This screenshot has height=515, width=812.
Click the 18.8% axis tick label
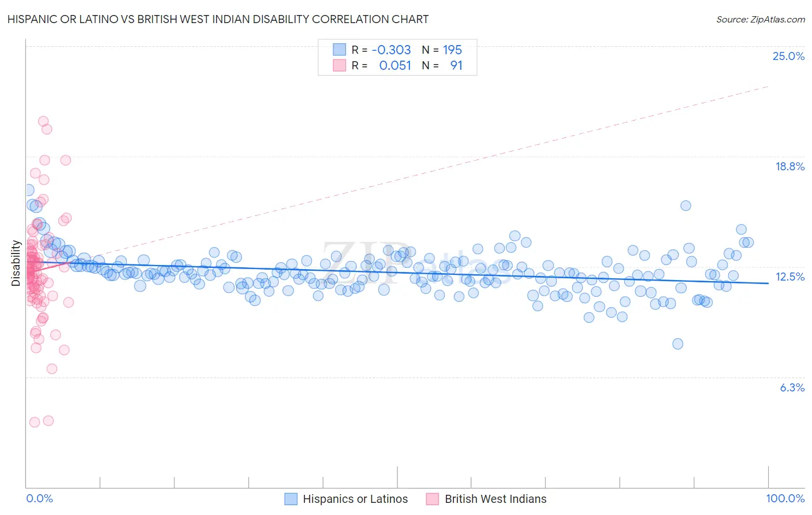coord(789,166)
